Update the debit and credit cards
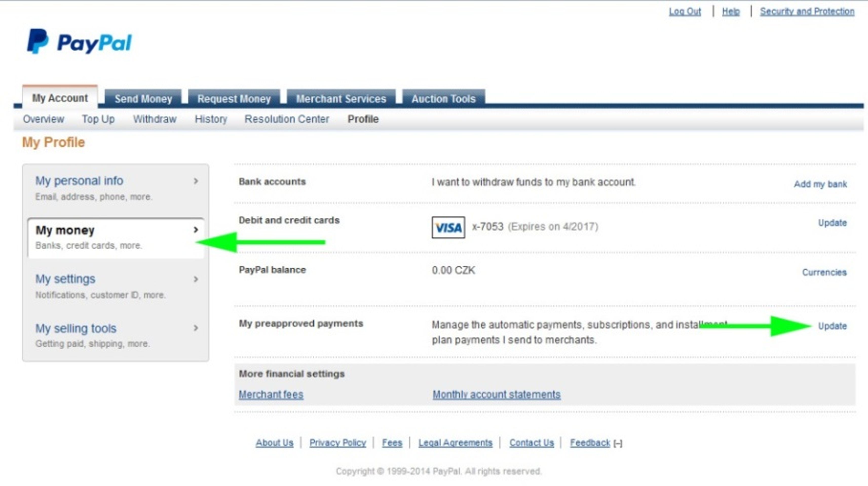The image size is (868, 486). tap(832, 223)
